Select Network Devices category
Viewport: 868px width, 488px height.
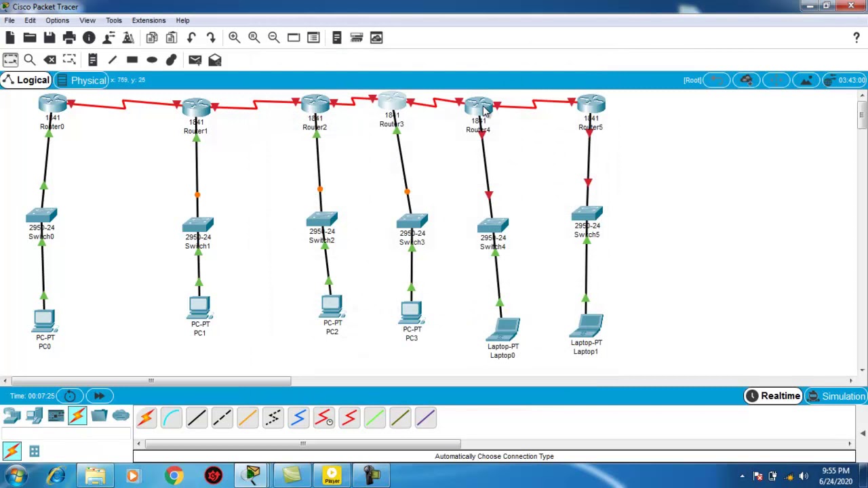tap(12, 416)
